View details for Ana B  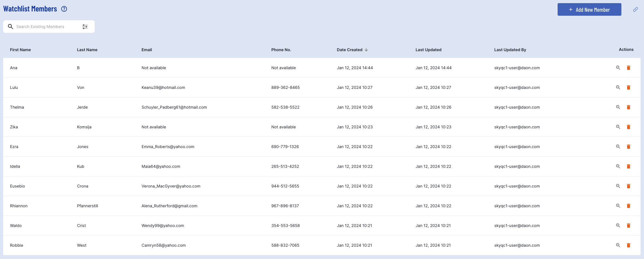[618, 68]
